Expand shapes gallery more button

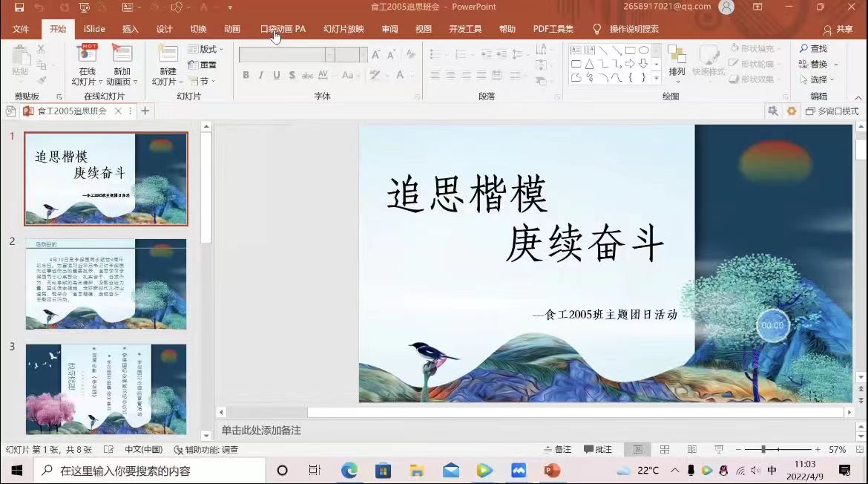tap(657, 78)
